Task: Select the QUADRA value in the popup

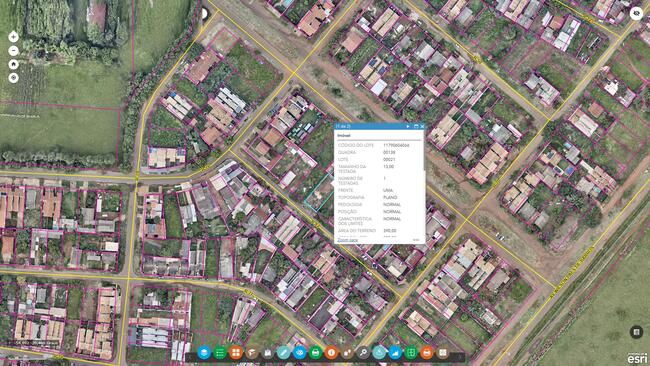Action: point(389,153)
